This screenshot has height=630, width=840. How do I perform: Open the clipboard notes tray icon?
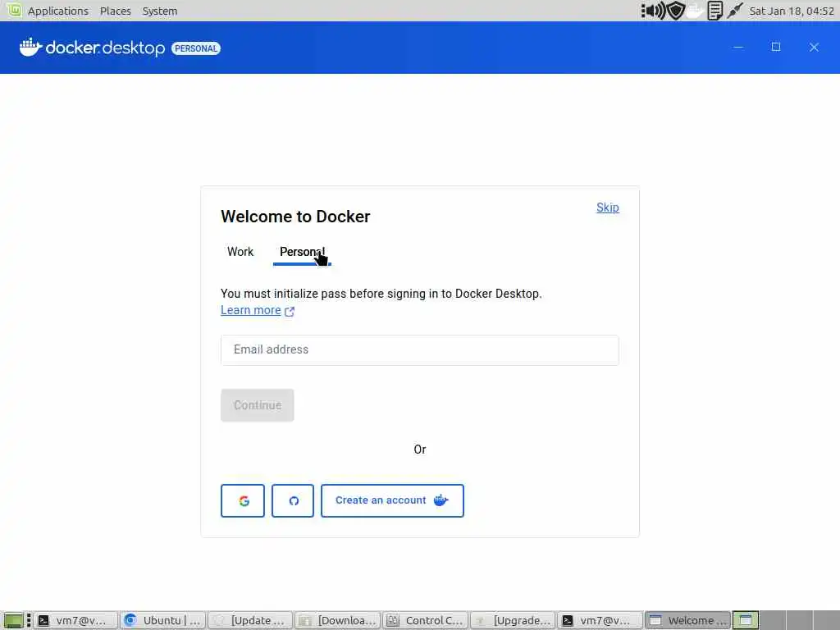point(714,11)
